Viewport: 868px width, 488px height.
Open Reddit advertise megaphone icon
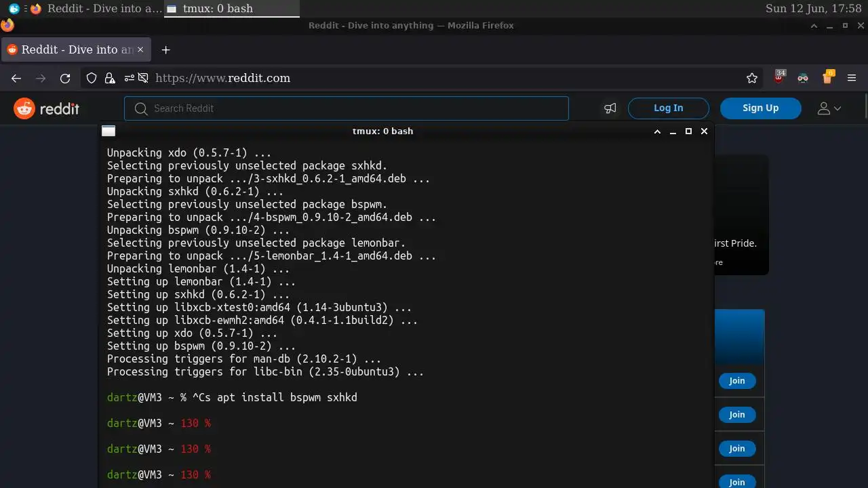click(610, 108)
